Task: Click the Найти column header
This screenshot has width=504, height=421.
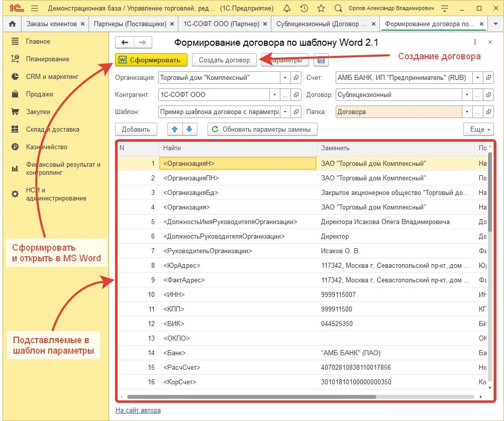Action: [238, 148]
